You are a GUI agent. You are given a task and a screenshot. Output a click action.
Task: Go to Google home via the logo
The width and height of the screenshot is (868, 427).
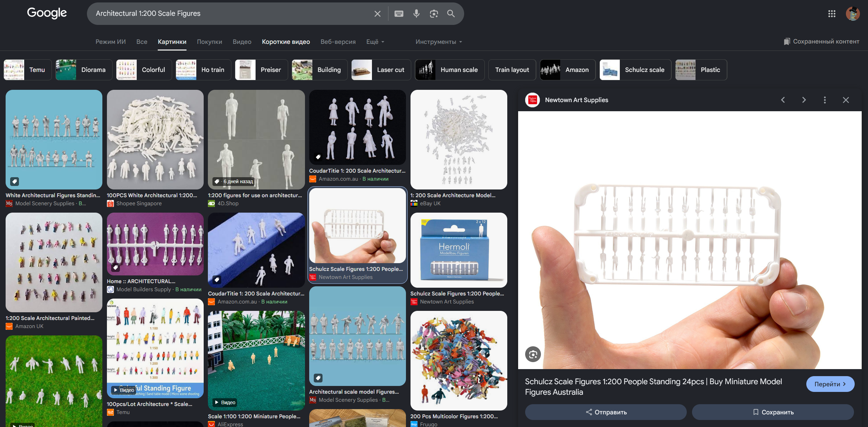coord(47,13)
